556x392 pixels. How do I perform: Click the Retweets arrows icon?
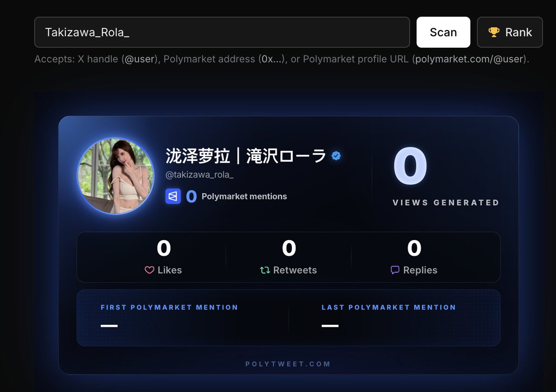point(265,270)
